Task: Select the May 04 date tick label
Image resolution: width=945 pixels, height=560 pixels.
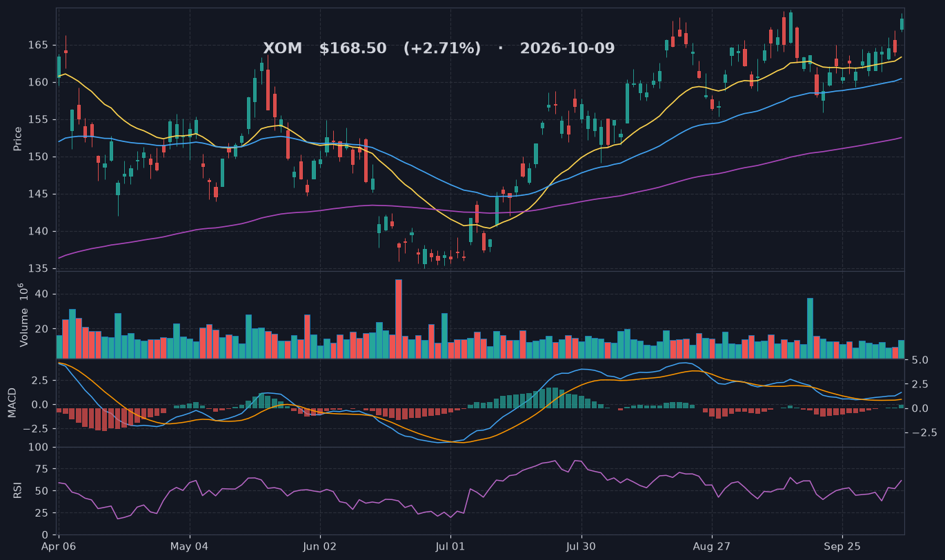Action: 190,546
